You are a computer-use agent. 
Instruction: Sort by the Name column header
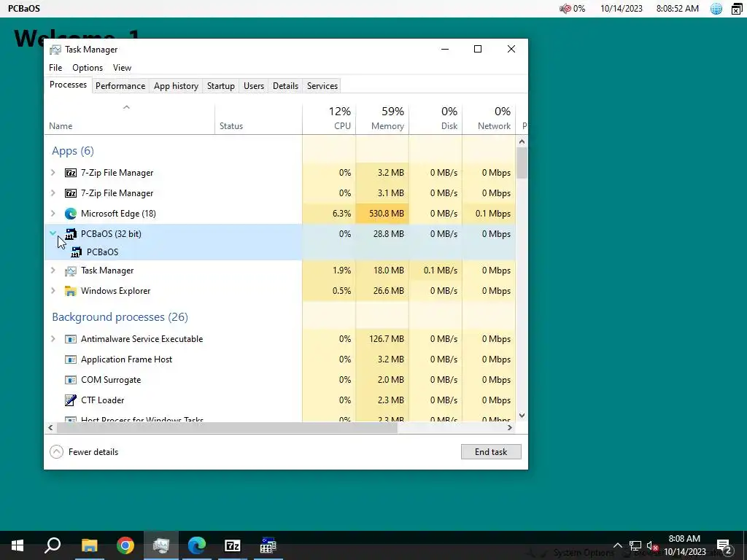pyautogui.click(x=129, y=119)
